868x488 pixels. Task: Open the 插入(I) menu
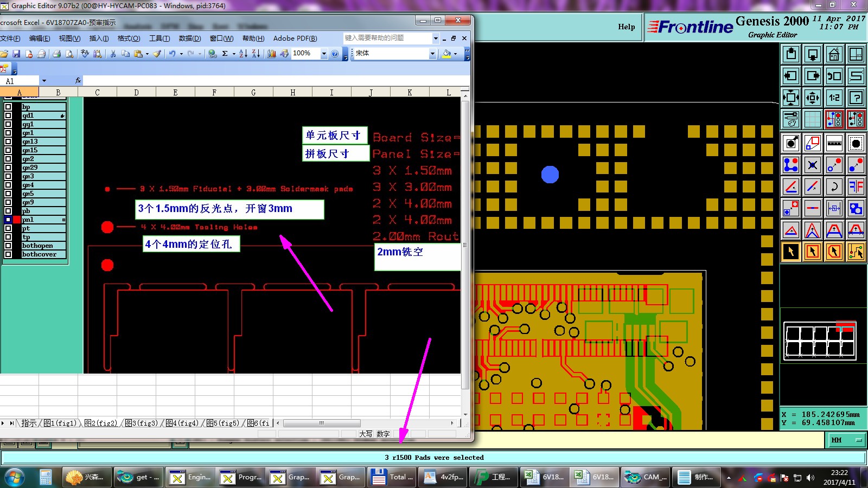(99, 38)
